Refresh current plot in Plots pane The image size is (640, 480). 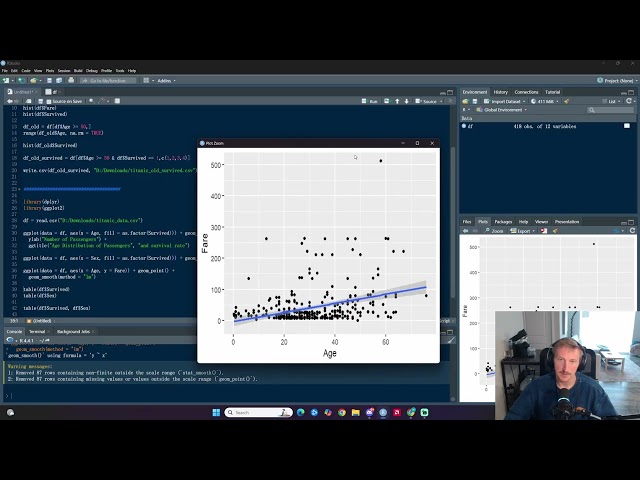pos(632,231)
